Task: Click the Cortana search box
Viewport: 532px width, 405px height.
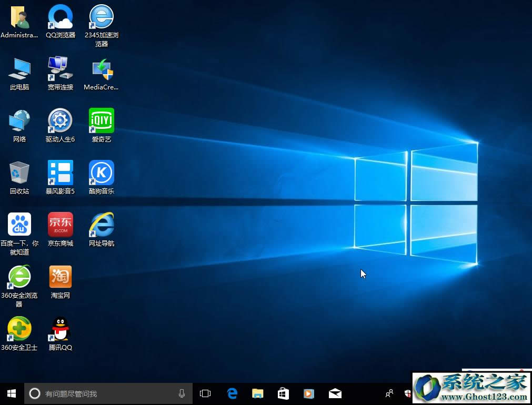Action: click(105, 393)
